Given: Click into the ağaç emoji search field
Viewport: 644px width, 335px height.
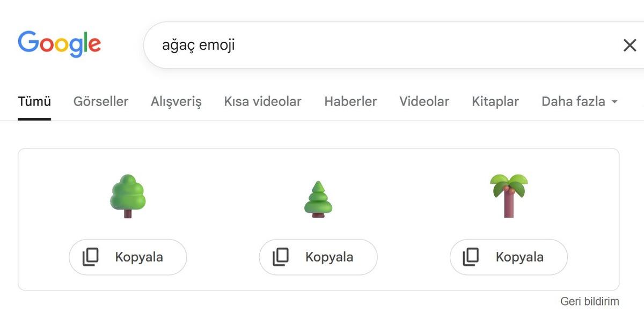Looking at the screenshot, I should 376,45.
